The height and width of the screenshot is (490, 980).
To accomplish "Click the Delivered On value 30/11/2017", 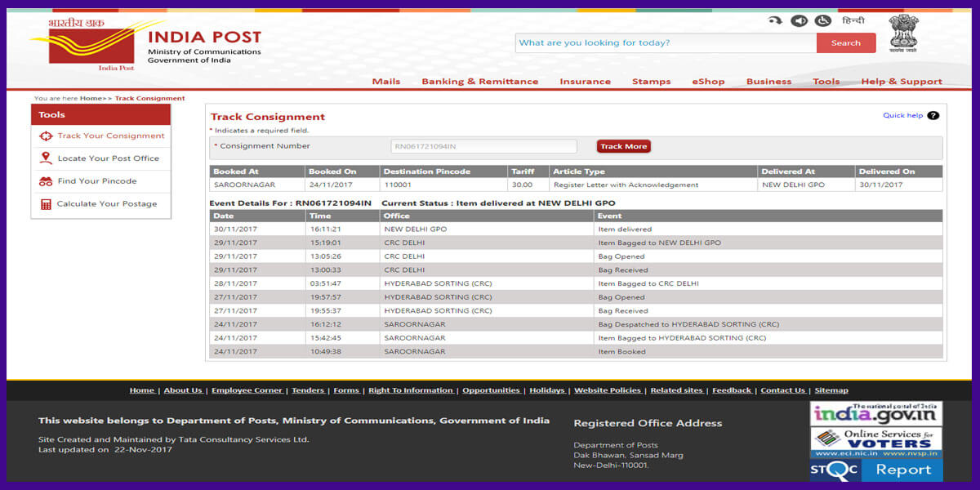I will [880, 185].
